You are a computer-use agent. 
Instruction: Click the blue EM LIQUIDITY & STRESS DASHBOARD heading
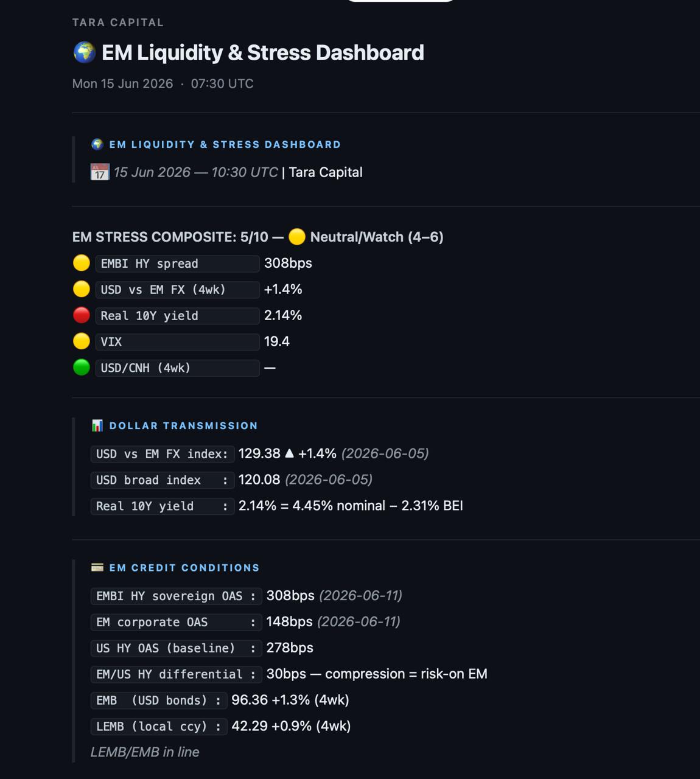point(225,144)
